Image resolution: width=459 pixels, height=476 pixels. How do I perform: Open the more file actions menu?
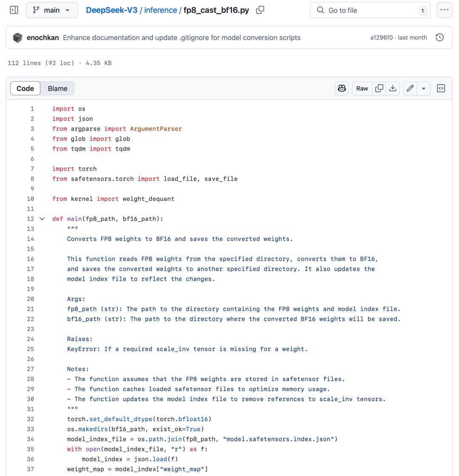(x=444, y=10)
